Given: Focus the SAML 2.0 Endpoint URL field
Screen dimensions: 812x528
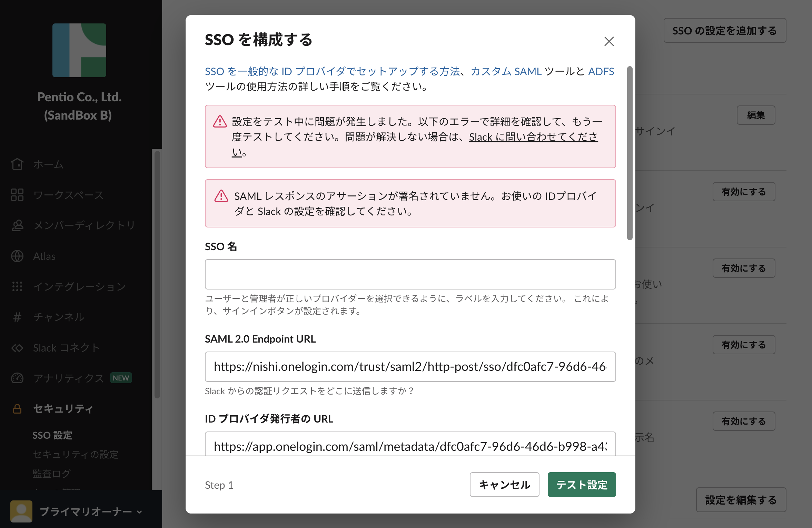Looking at the screenshot, I should tap(410, 367).
